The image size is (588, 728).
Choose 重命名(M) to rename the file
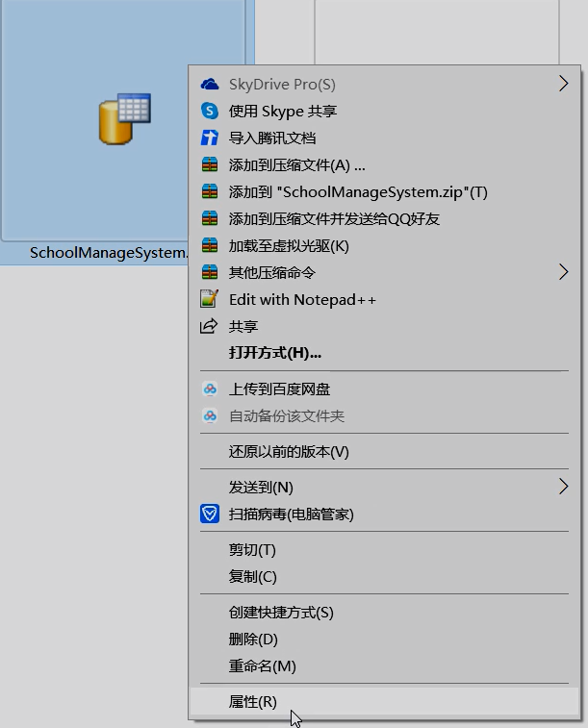[x=384, y=666]
